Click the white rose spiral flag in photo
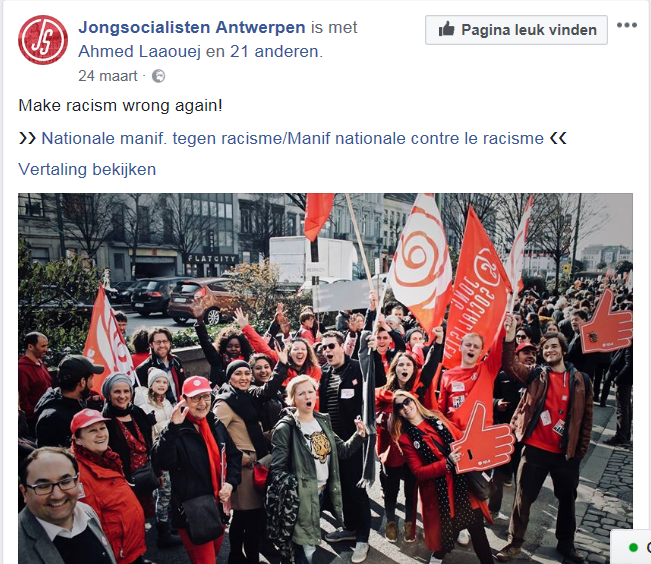This screenshot has height=564, width=651. click(421, 264)
